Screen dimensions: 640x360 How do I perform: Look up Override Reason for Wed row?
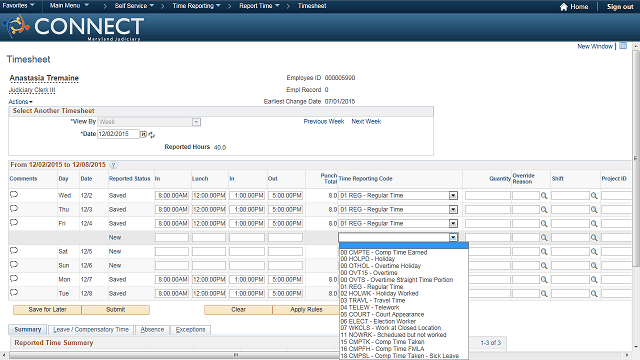coord(544,196)
